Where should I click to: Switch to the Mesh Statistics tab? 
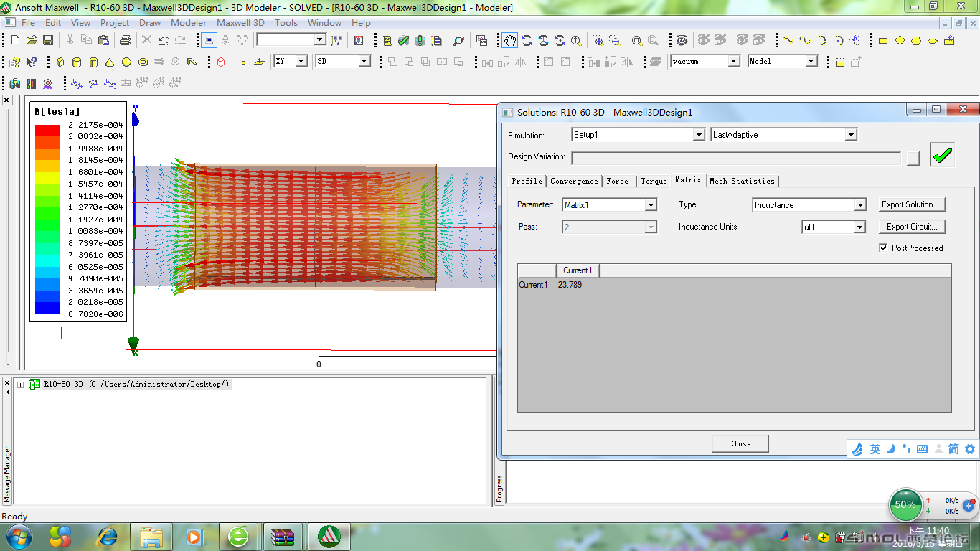(x=743, y=181)
